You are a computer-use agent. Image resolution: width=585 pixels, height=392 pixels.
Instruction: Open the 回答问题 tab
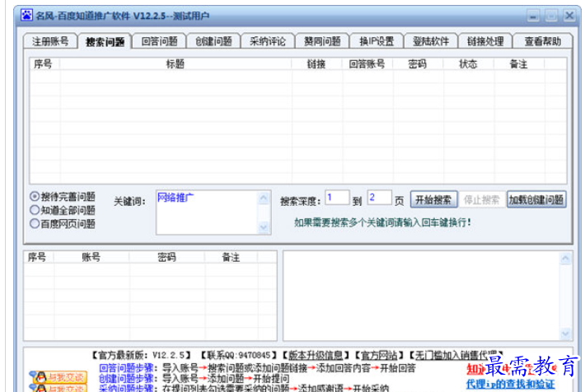pyautogui.click(x=159, y=41)
